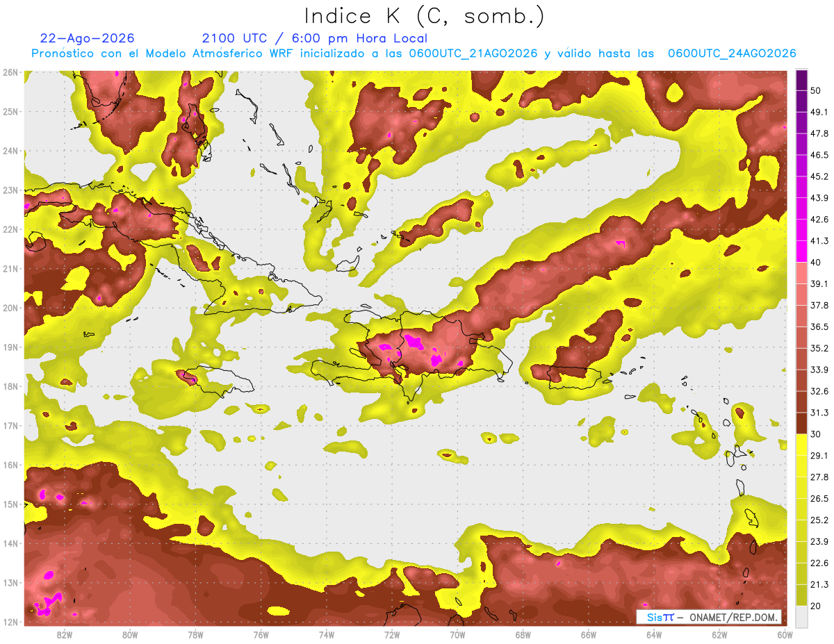Click the colorbar value "37.8"

tap(819, 305)
